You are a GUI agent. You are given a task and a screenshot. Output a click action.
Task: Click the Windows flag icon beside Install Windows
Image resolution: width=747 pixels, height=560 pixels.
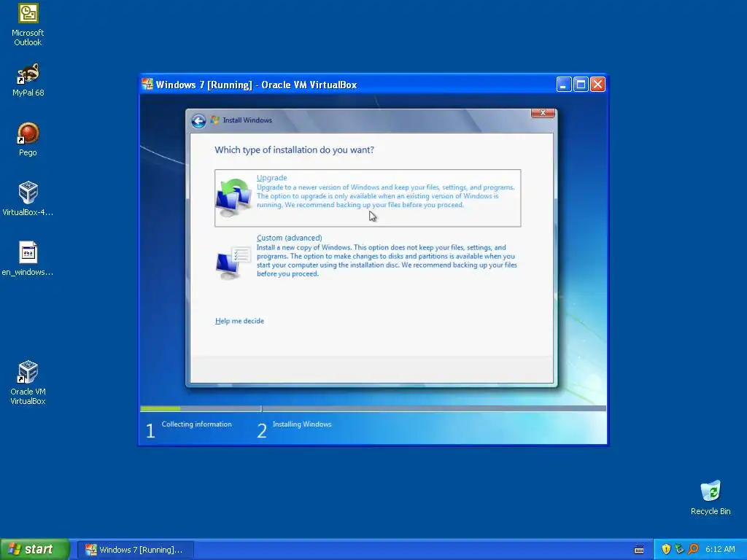pyautogui.click(x=215, y=120)
